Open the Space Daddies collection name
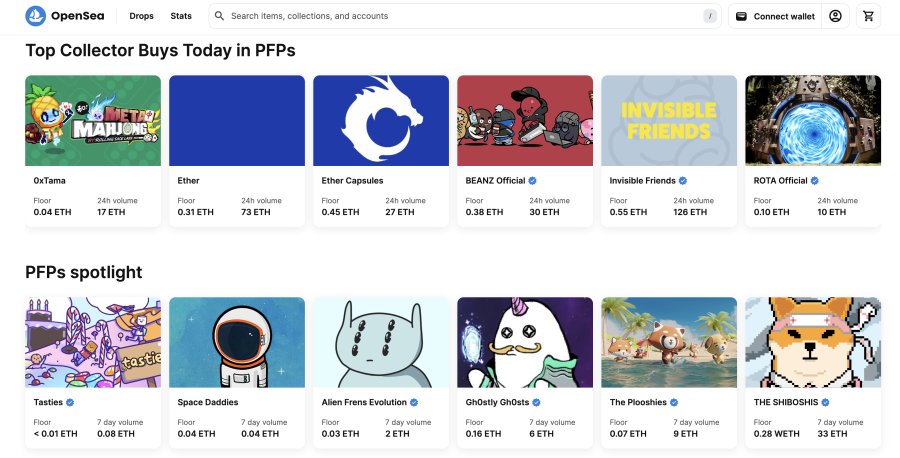The height and width of the screenshot is (458, 900). pos(208,402)
